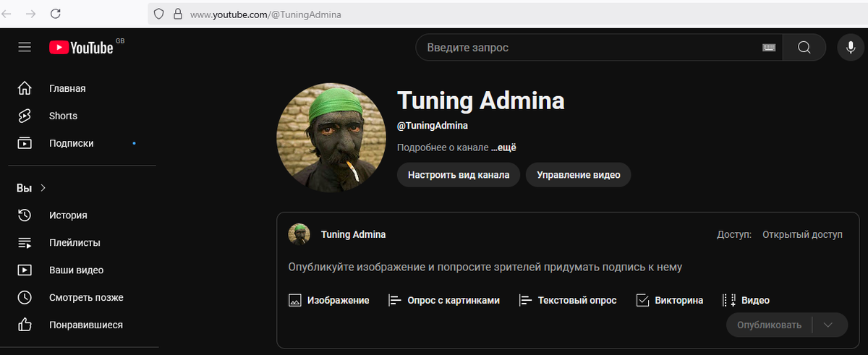Open the hamburger guide menu
Viewport: 868px width, 355px height.
[x=25, y=48]
